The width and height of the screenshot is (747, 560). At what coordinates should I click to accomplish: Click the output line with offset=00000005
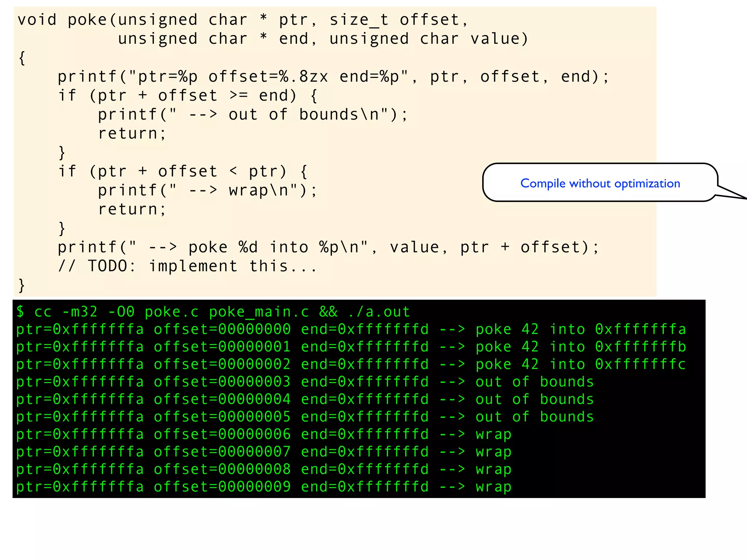[x=305, y=417]
